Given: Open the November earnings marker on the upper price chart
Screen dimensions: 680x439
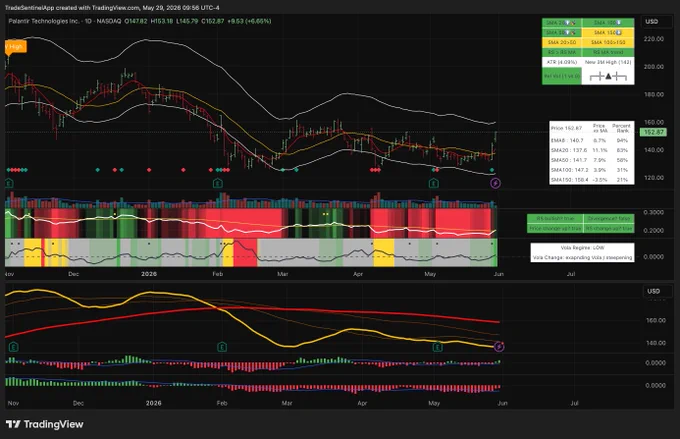Looking at the screenshot, I should pos(9,183).
